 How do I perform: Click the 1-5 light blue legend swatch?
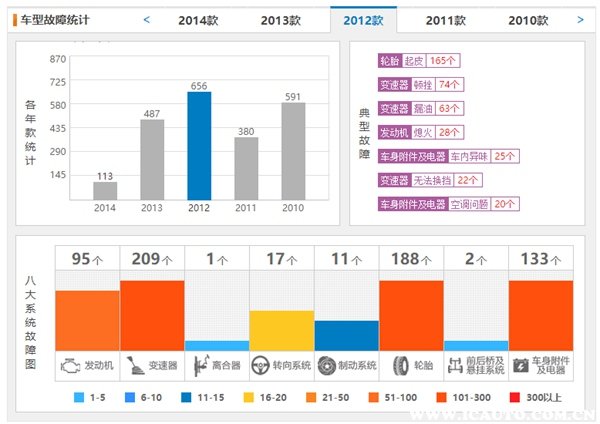click(x=79, y=398)
